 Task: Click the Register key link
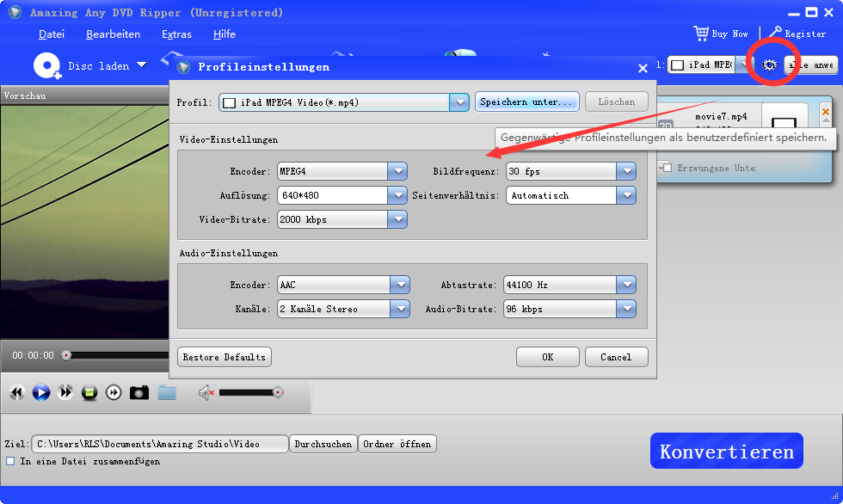[x=797, y=34]
